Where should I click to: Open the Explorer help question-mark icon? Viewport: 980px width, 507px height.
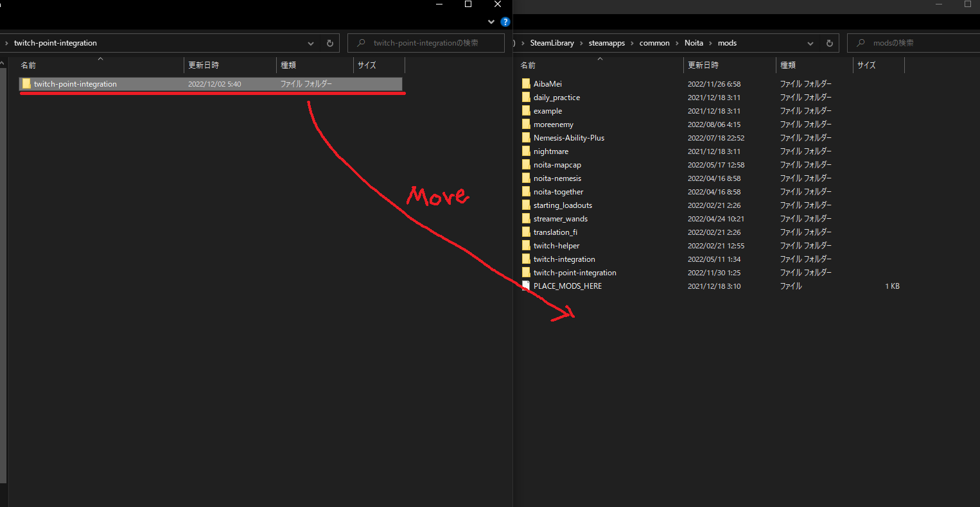505,22
